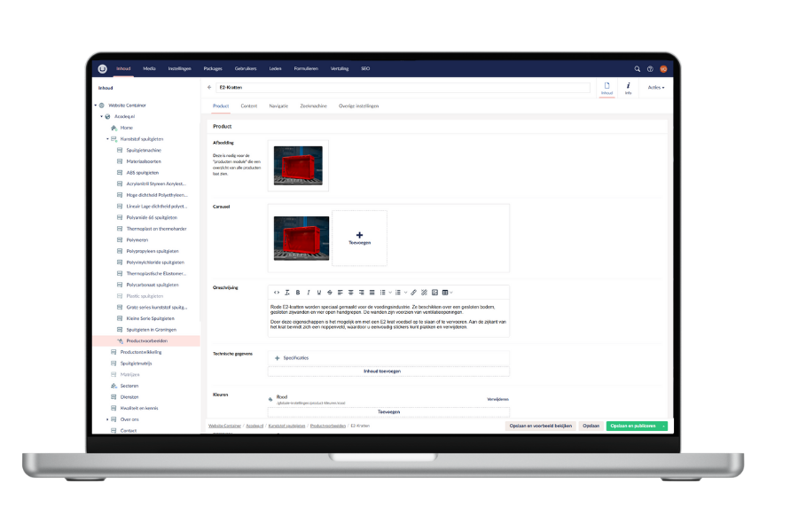This screenshot has height=532, width=798.
Task: Switch to the Content tab
Action: click(x=248, y=106)
